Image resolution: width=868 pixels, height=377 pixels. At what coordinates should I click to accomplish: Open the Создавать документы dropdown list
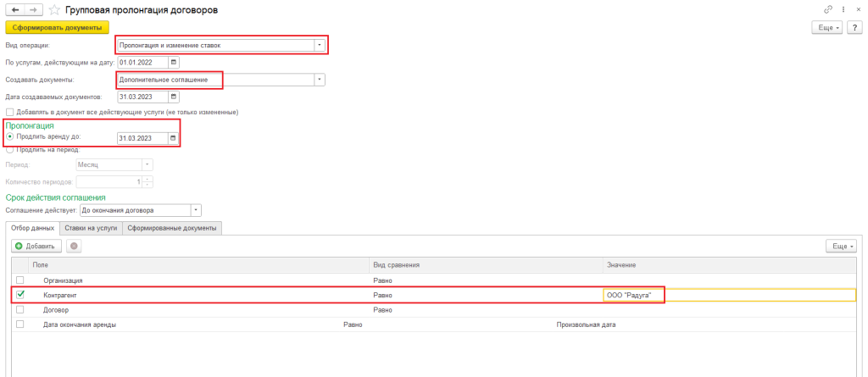(x=320, y=80)
